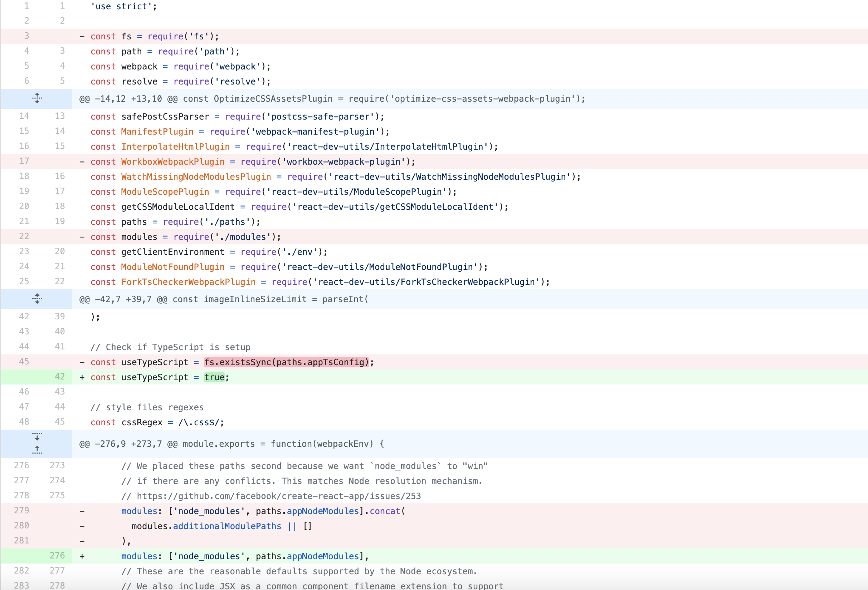Viewport: 868px width, 590px height.
Task: Select deleted old line number 17
Action: click(x=24, y=161)
